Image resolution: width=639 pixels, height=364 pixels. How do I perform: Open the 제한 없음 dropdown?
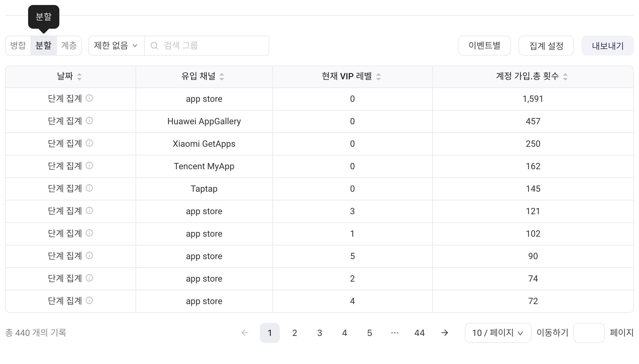tap(116, 46)
